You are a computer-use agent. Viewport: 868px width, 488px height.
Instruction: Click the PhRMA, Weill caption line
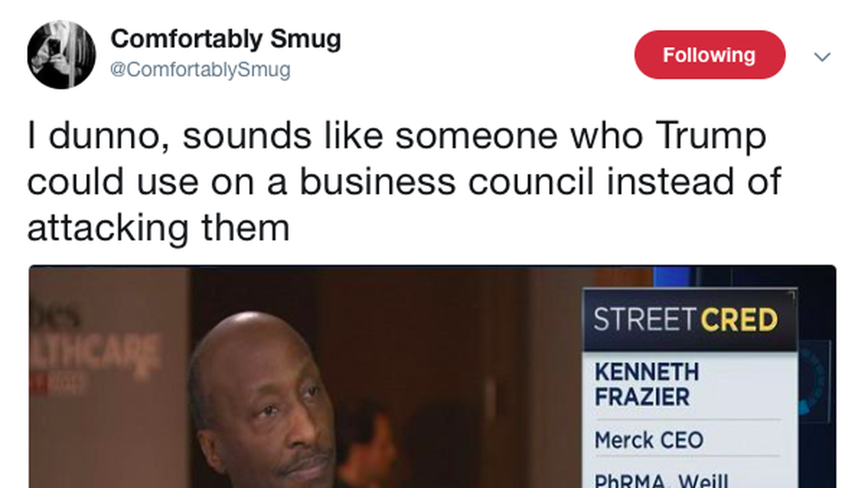coord(661,480)
